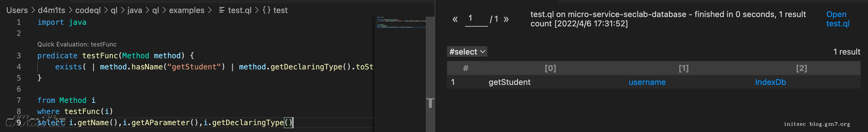Click the test.ql file icon in breadcrumb
This screenshot has width=868, height=132.
coord(221,10)
